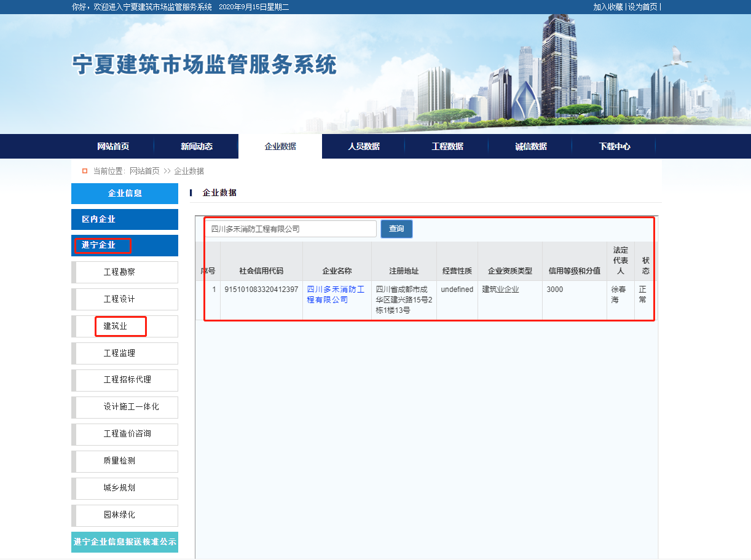Image resolution: width=751 pixels, height=560 pixels.
Task: Switch to the 工程数据 tab
Action: (x=447, y=146)
